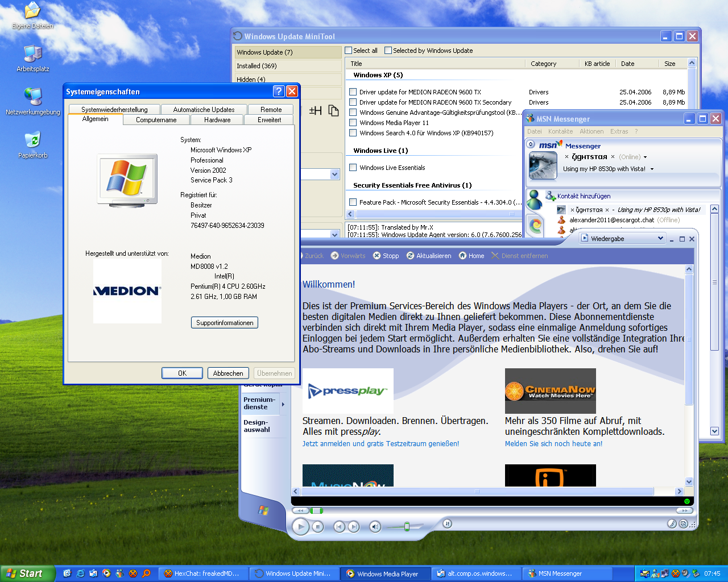728x582 pixels.
Task: Switch to the Hardware tab
Action: [217, 120]
